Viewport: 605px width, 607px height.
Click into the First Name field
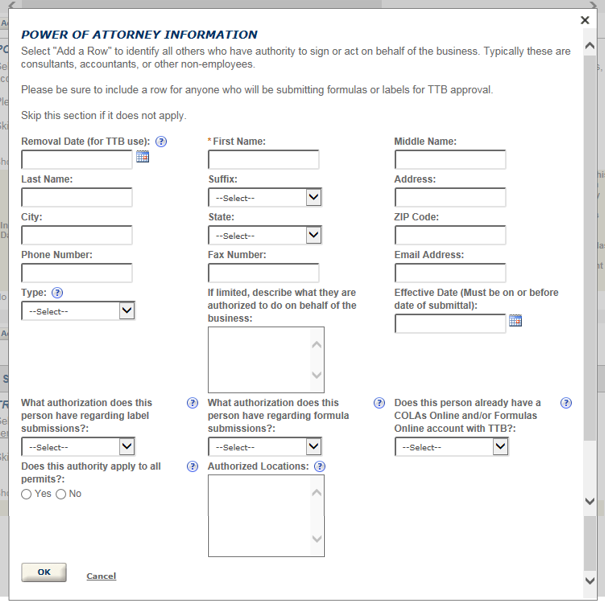[263, 160]
